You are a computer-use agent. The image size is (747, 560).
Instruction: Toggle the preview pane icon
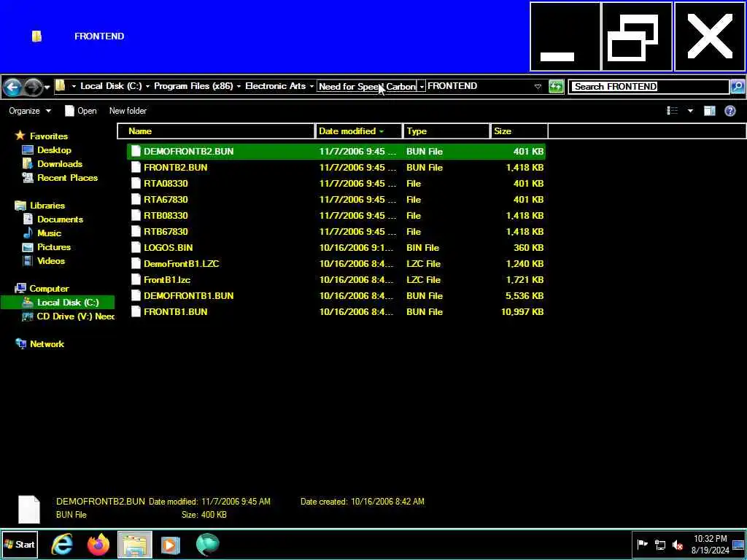[709, 111]
